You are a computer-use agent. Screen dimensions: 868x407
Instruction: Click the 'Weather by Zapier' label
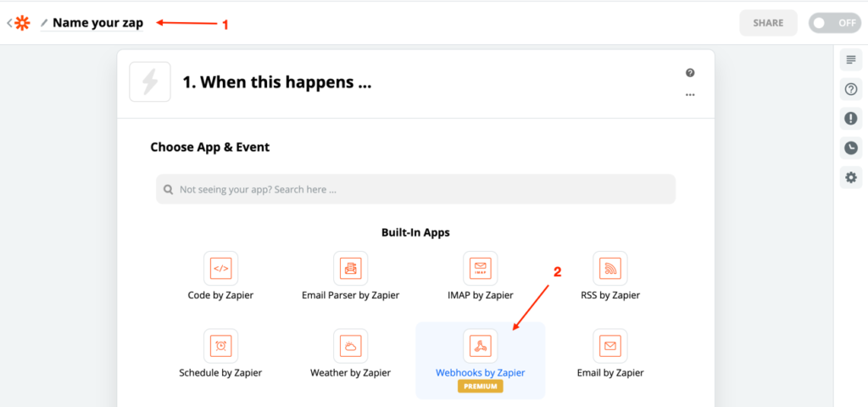tap(350, 373)
